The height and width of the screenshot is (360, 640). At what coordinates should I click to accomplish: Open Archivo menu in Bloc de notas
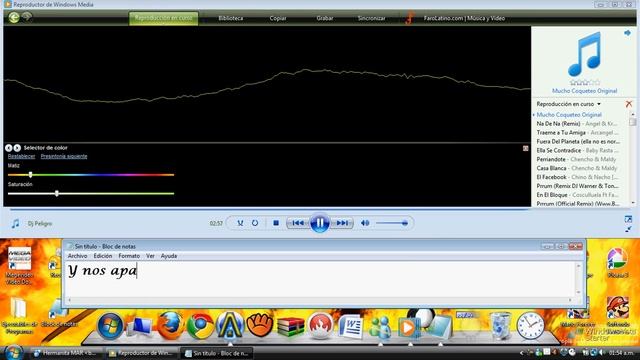point(77,256)
